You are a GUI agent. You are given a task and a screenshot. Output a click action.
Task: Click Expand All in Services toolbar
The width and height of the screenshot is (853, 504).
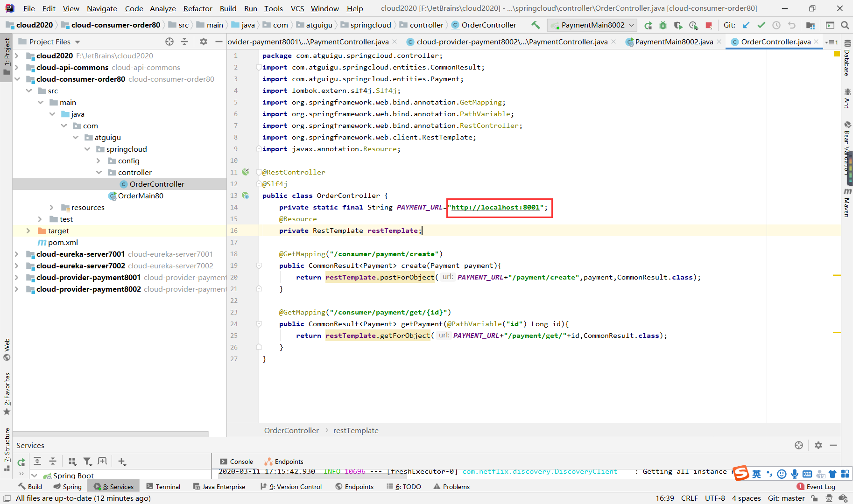pyautogui.click(x=37, y=462)
